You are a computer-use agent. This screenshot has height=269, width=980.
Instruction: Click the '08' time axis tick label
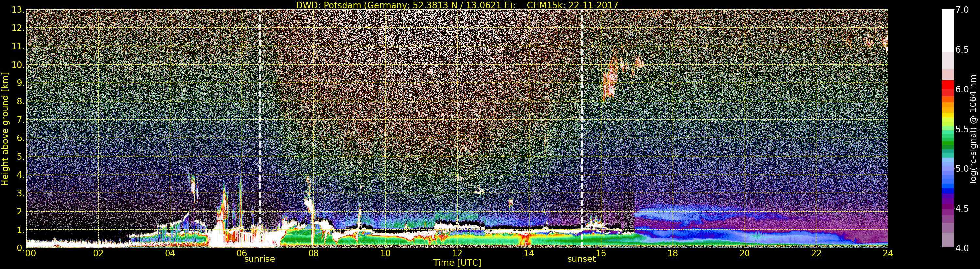(313, 253)
